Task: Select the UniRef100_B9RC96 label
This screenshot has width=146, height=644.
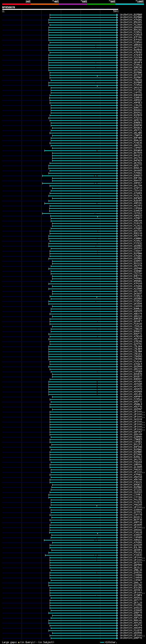Action: pyautogui.click(x=131, y=67)
